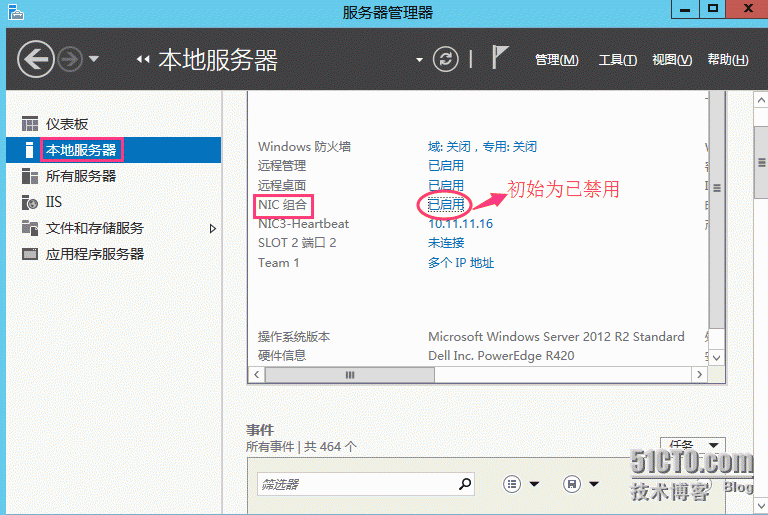Click the 筛选器 filter input field
Screen dimensions: 768x515
coord(365,485)
